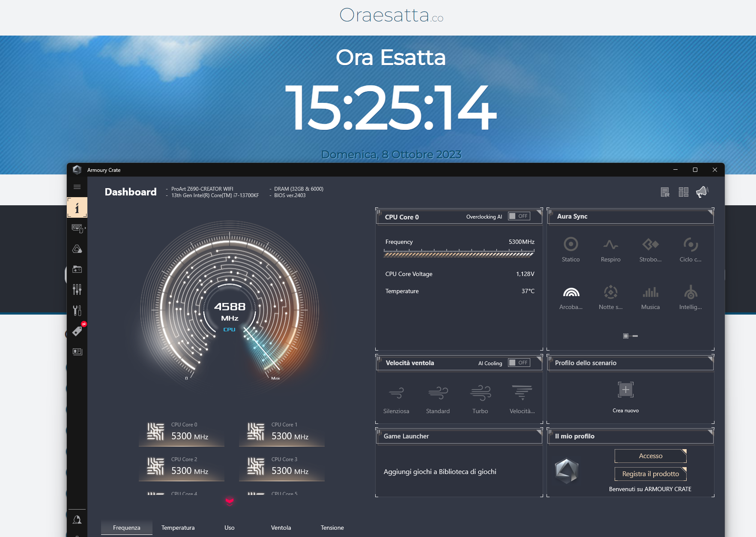The width and height of the screenshot is (756, 537).
Task: Select the Strobo lighting effect
Action: tap(651, 249)
